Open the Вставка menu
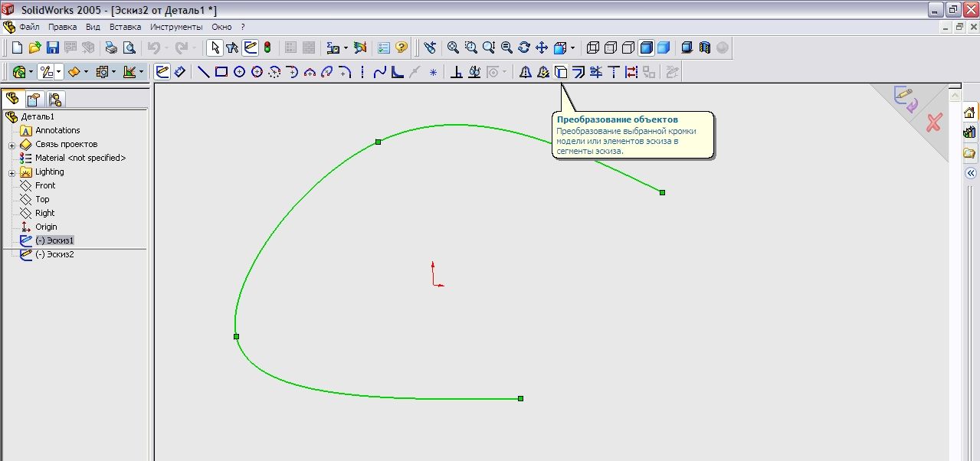The image size is (980, 461). (125, 27)
